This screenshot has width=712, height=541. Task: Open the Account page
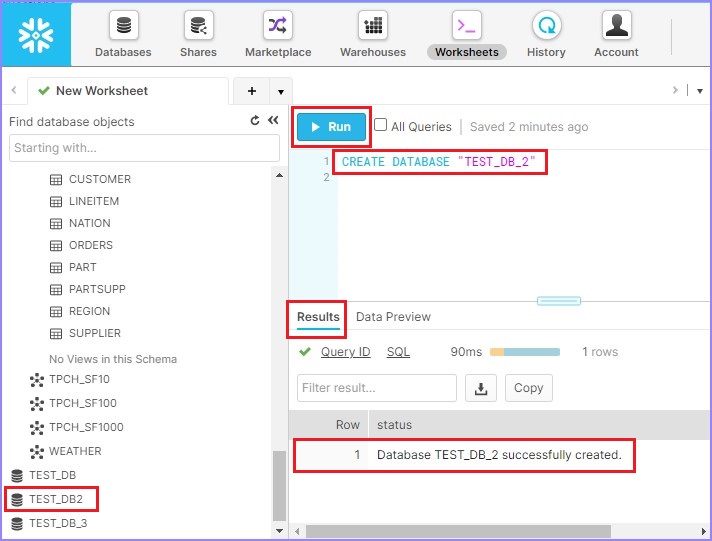click(x=616, y=35)
